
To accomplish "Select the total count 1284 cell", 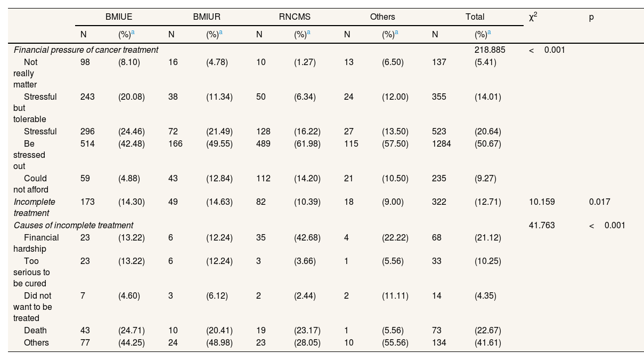I will click(x=441, y=143).
